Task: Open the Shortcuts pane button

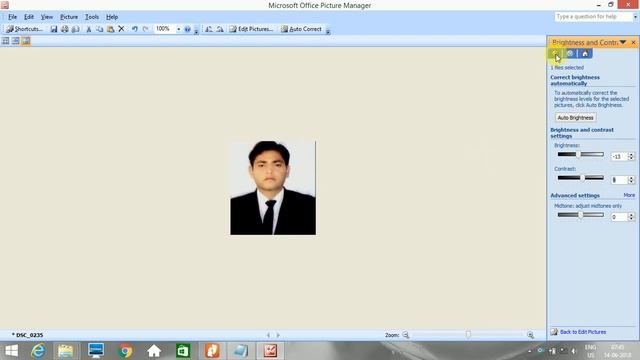Action: click(24, 29)
